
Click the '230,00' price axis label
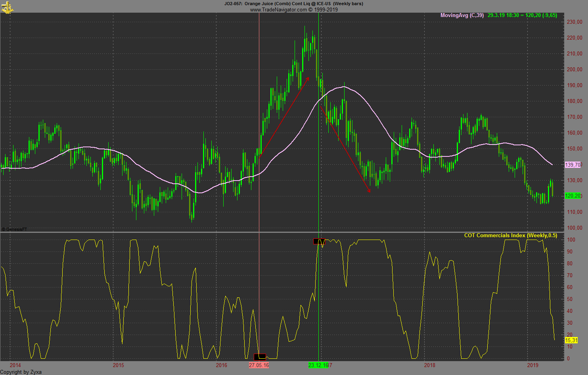click(x=575, y=22)
